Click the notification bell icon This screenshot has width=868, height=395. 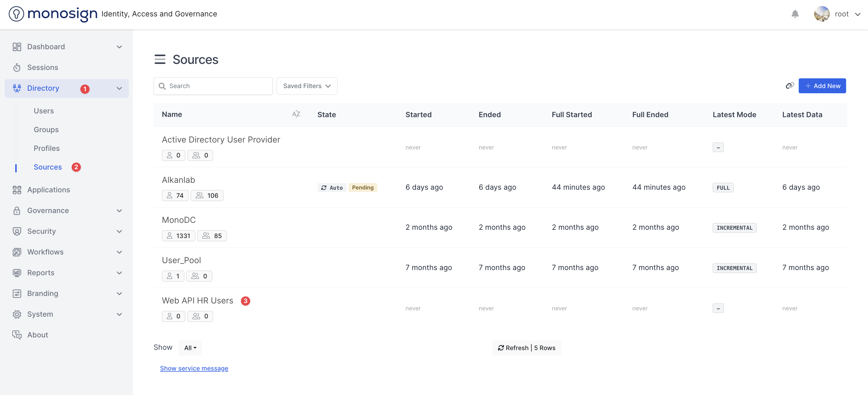point(795,14)
